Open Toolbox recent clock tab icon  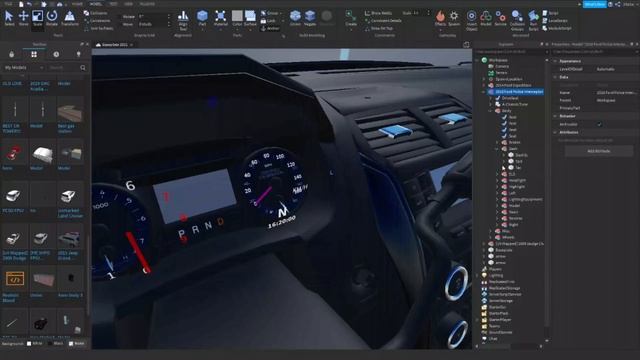click(56, 54)
